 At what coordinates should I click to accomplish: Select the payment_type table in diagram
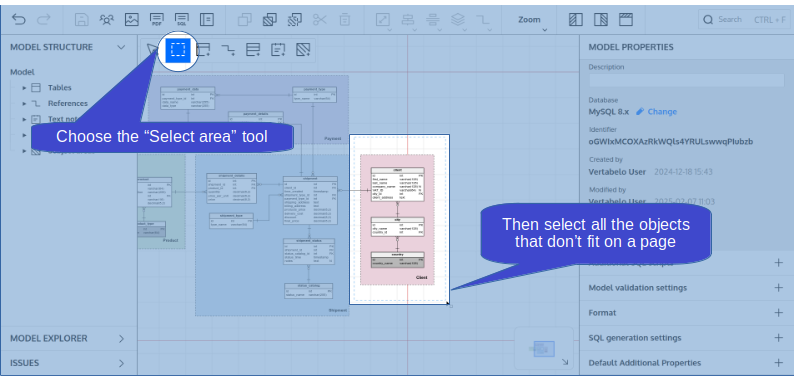click(314, 95)
